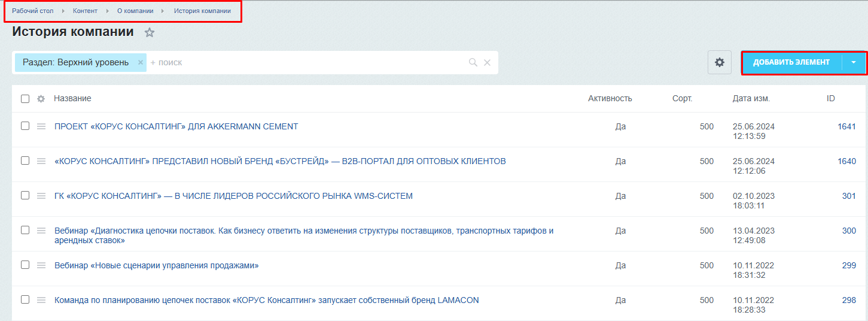Remove the 'Раздел: Верхний уровень' filter tag
868x321 pixels.
coord(141,62)
